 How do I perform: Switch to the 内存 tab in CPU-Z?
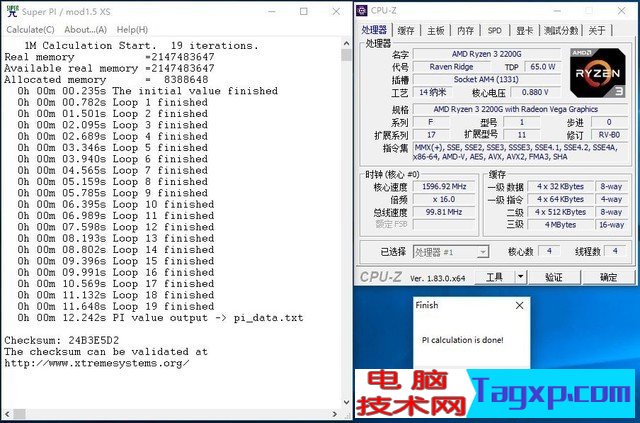(x=465, y=30)
